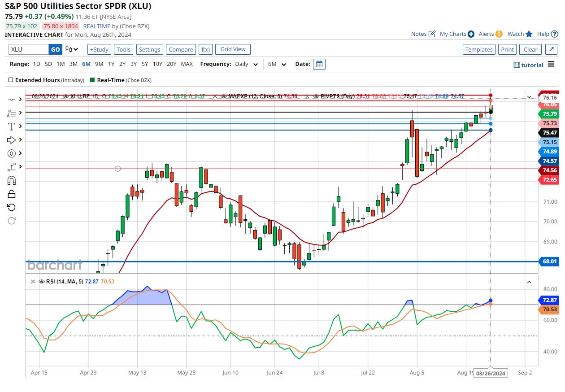
Task: Click the 72.65 red price line label
Action: 549,179
